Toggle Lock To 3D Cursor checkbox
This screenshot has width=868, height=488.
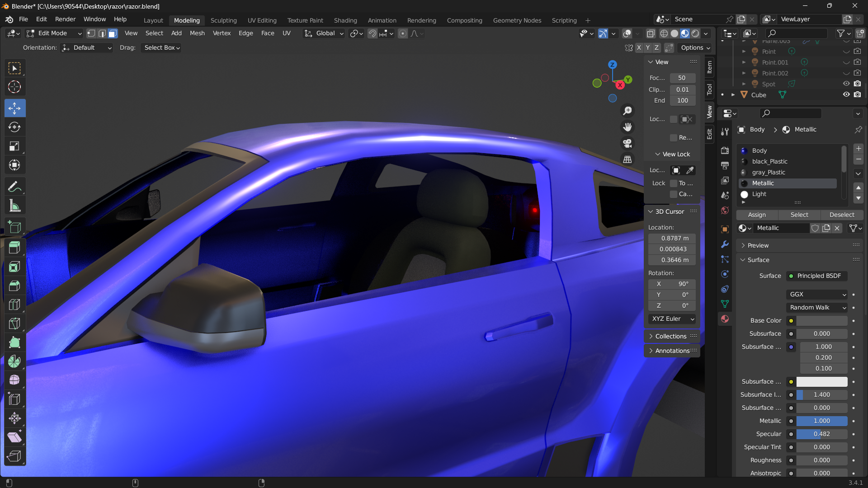click(674, 183)
